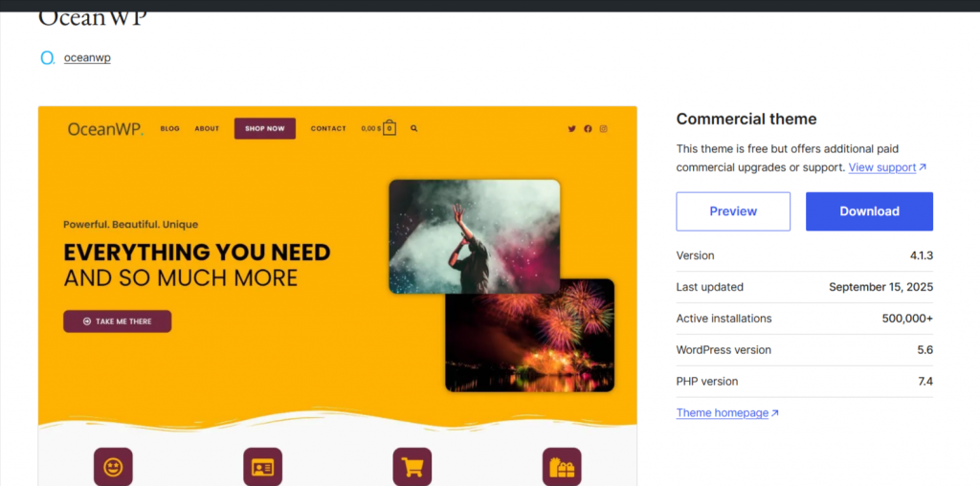This screenshot has height=486, width=980.
Task: Click the shopping cart feature icon
Action: 412,467
